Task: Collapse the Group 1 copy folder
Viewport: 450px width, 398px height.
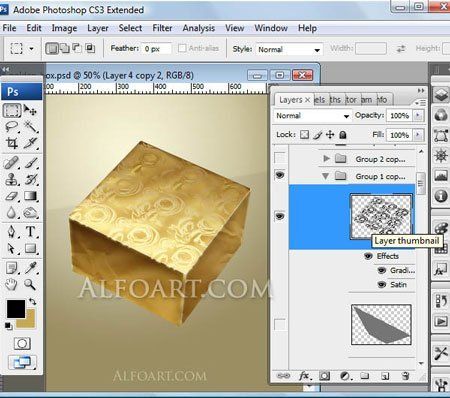Action: click(325, 176)
